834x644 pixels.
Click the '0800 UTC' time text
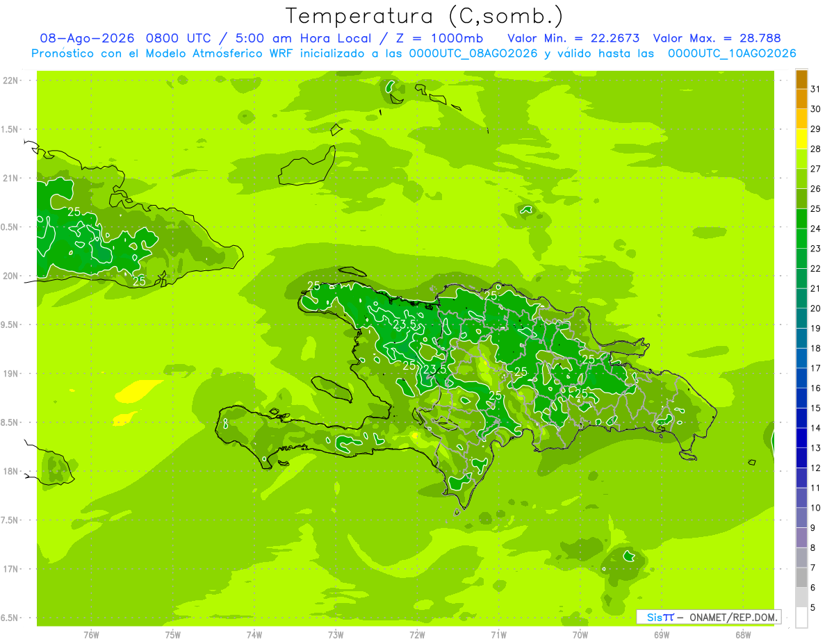[x=179, y=38]
